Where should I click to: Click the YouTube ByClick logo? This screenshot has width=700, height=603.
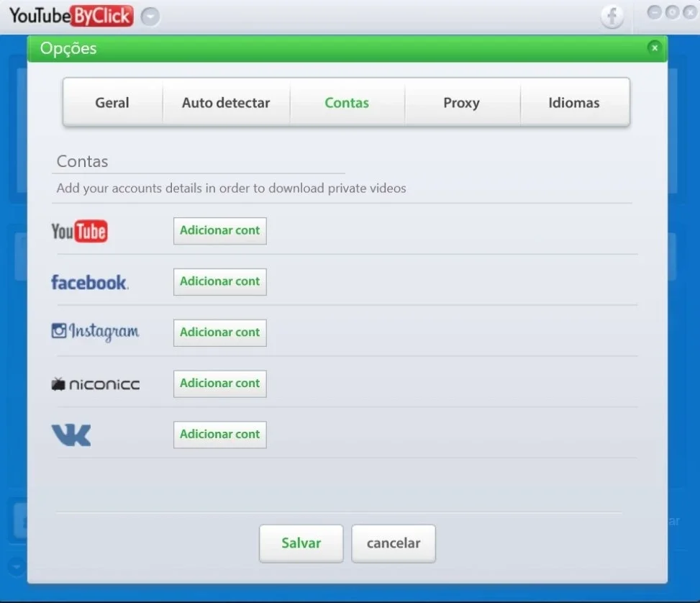point(71,16)
